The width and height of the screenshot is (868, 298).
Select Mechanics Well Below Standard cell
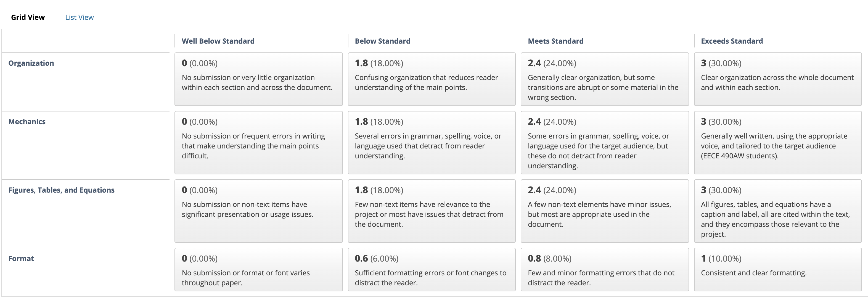coord(258,142)
